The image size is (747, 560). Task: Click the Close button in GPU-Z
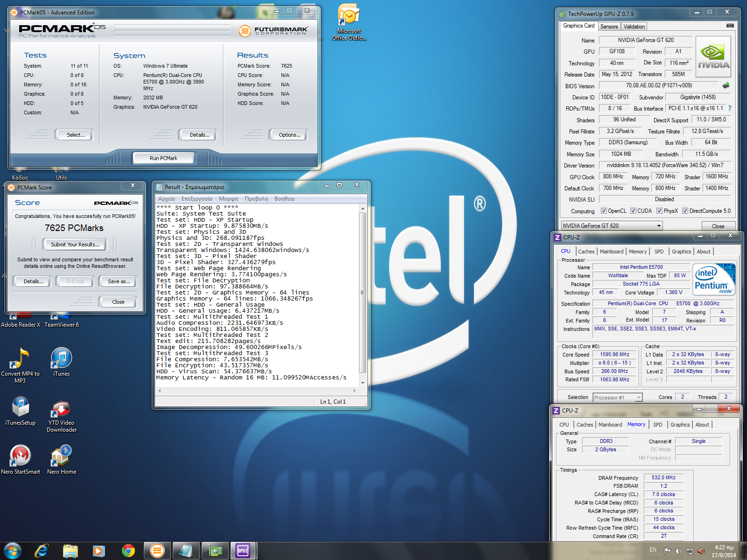[x=718, y=226]
